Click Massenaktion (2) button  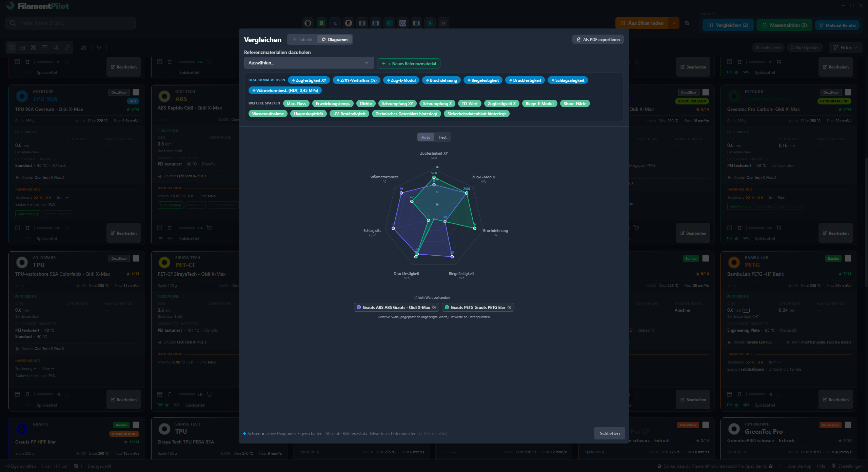tap(784, 25)
